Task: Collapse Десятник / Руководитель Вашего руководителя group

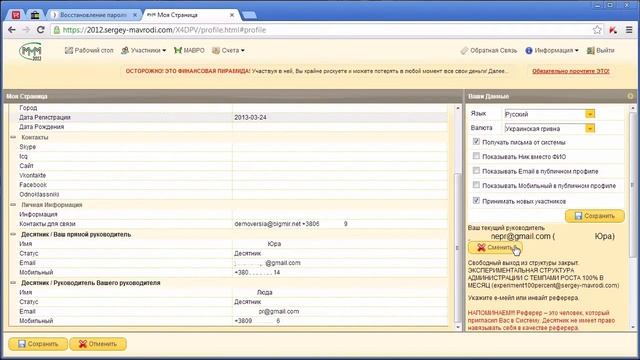Action: [13, 282]
